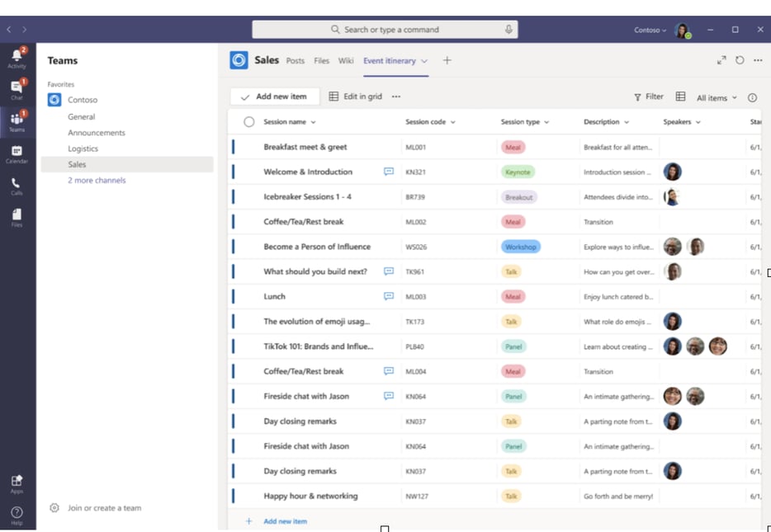Click the microphone icon in the search box
This screenshot has height=532, width=771.
[x=508, y=30]
